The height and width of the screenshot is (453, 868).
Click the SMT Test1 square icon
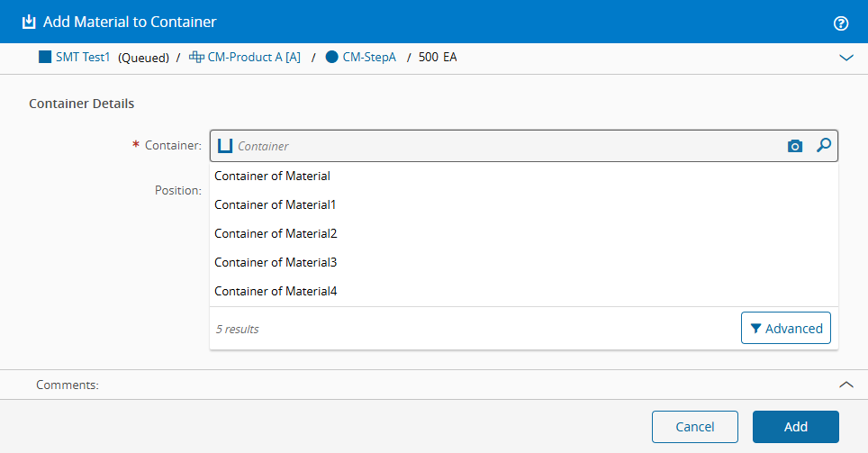click(45, 57)
